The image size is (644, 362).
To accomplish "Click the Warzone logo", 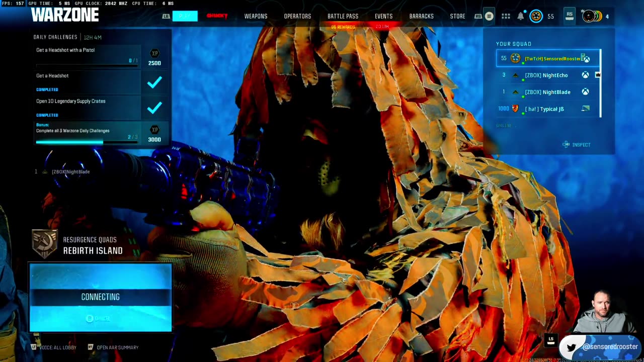I will (64, 15).
